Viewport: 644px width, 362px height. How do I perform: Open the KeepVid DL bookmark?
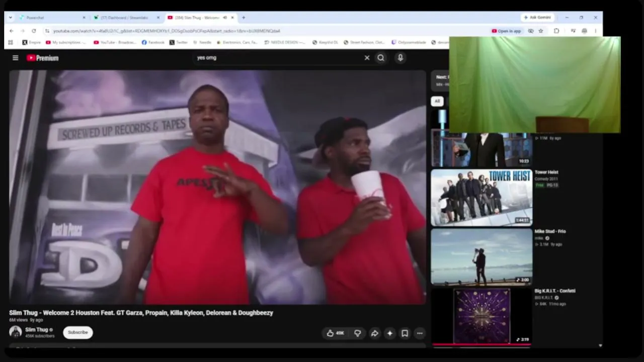(x=326, y=43)
